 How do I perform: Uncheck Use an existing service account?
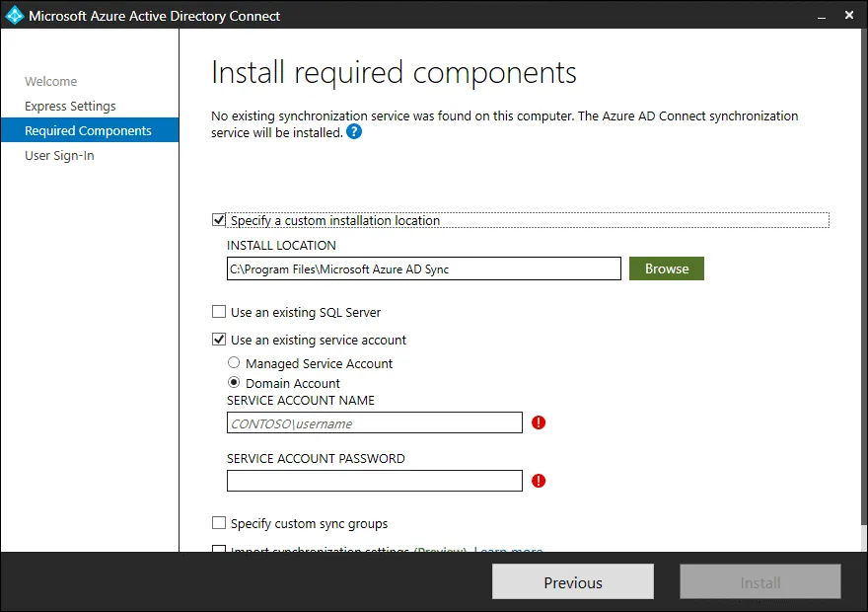[x=219, y=340]
